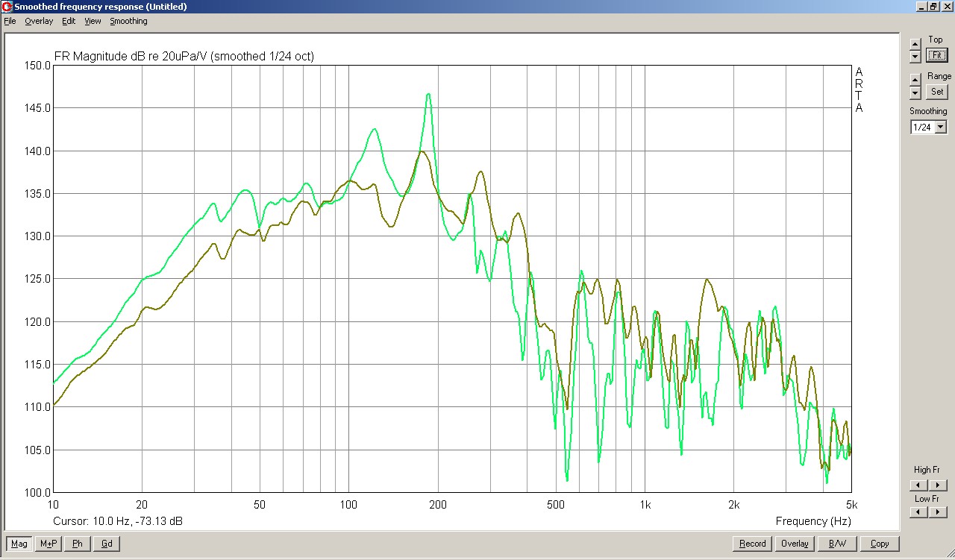Click the Top down arrow stepper
Image resolution: width=955 pixels, height=560 pixels.
pyautogui.click(x=915, y=57)
